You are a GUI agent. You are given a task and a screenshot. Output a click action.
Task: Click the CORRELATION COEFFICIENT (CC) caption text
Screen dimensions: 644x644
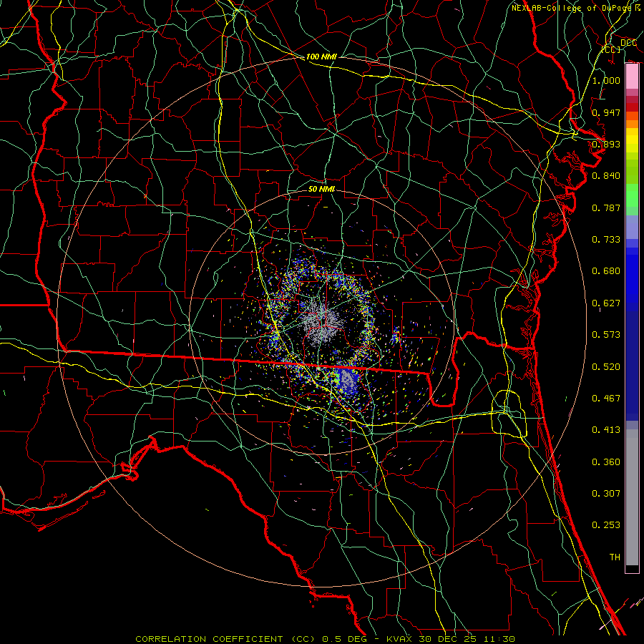tap(225, 639)
